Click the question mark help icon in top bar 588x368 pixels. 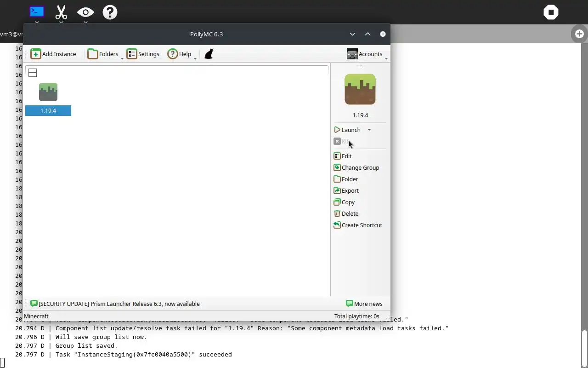click(110, 12)
